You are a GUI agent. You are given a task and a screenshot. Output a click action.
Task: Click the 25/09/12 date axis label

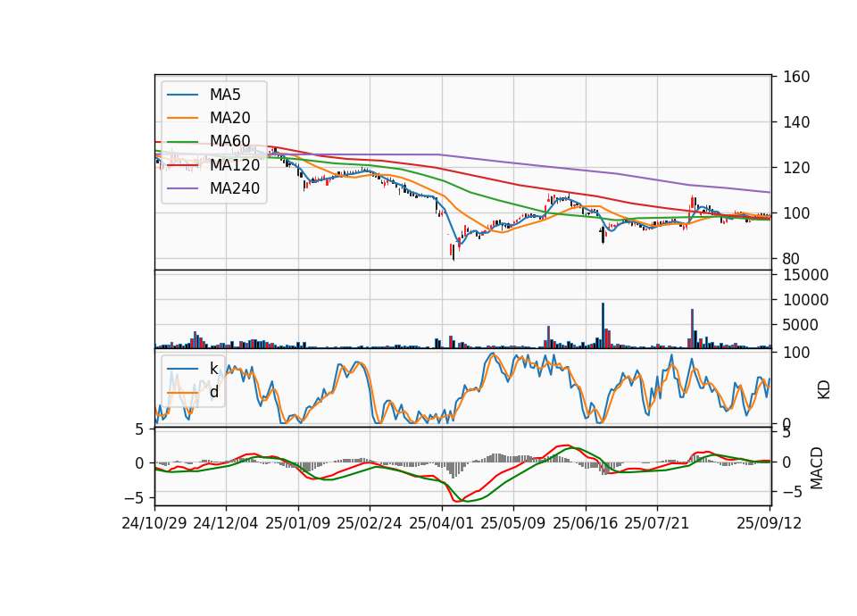click(x=770, y=523)
